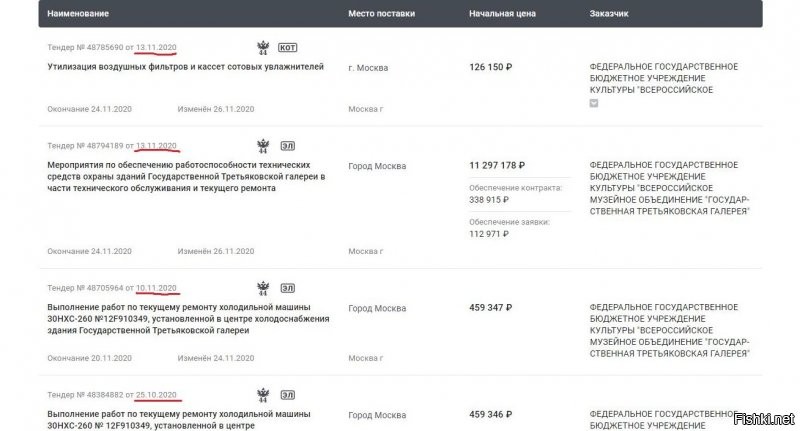Click the ЭЛ badge on tender 48705964
The width and height of the screenshot is (800, 431).
[x=288, y=288]
